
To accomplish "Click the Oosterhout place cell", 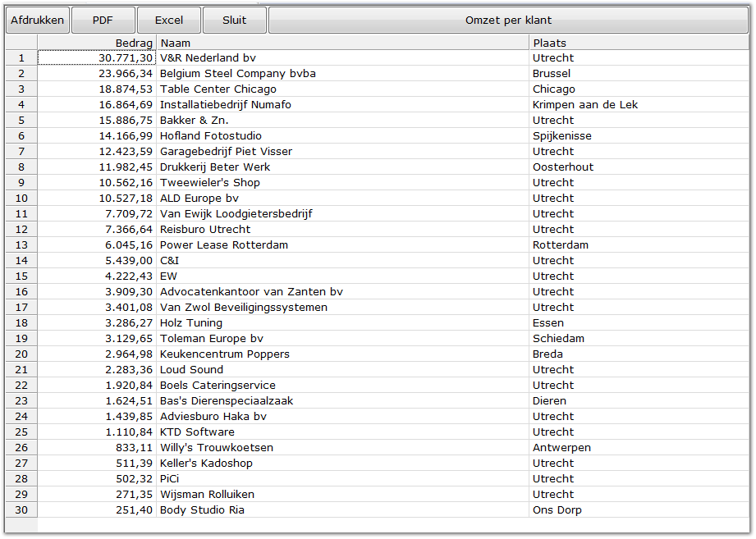I will [x=639, y=167].
